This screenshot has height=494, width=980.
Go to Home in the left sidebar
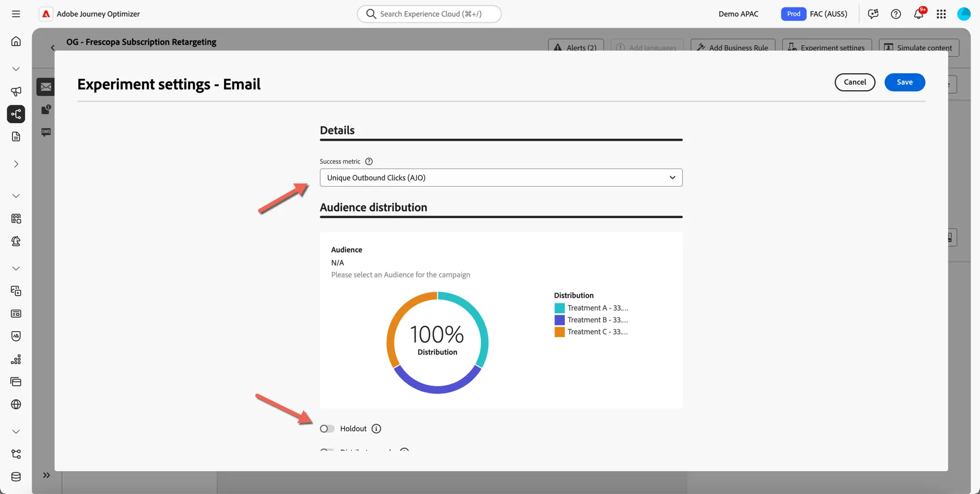pyautogui.click(x=16, y=41)
